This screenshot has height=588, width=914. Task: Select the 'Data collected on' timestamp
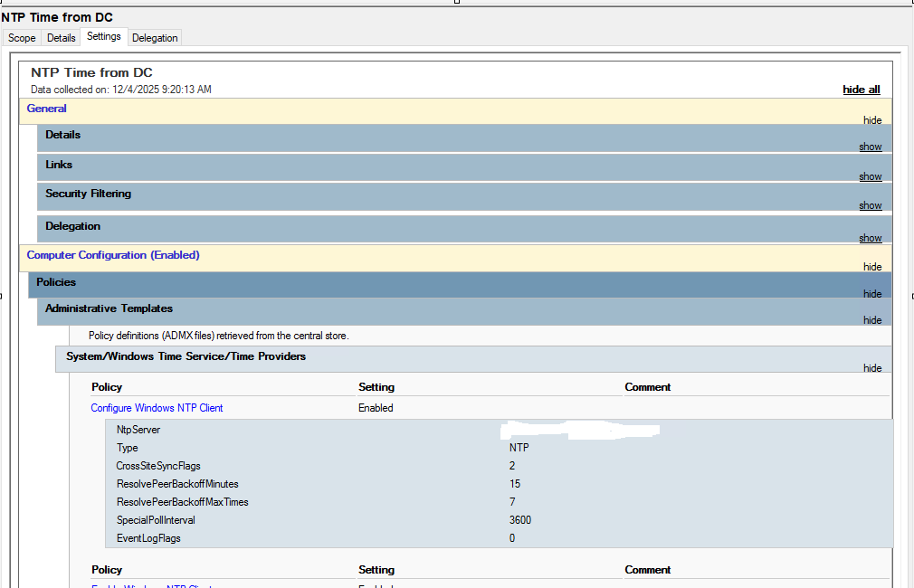tap(121, 90)
